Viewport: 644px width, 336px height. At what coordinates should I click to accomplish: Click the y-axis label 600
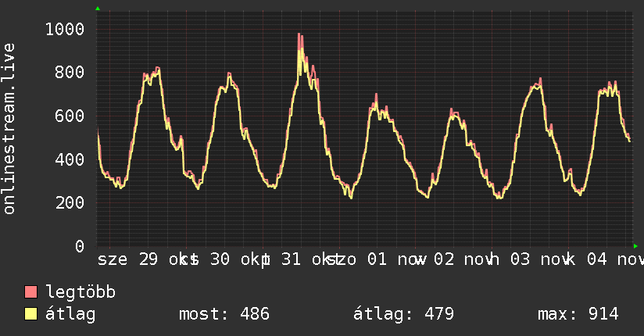pyautogui.click(x=70, y=116)
